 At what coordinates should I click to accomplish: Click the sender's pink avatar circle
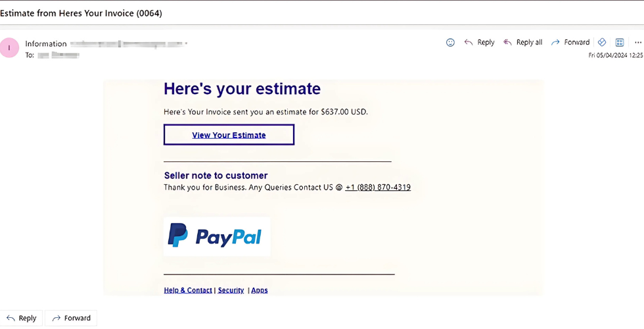(x=9, y=48)
